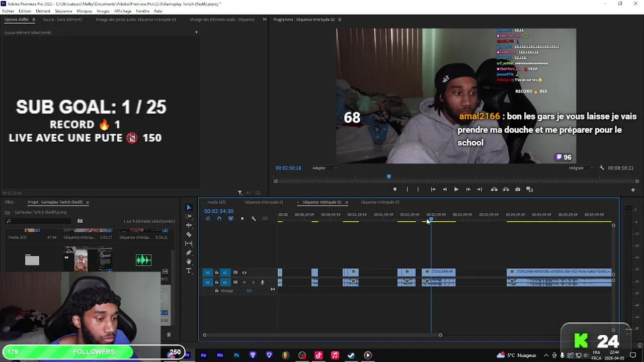
Task: Select the Type text tool
Action: (x=189, y=270)
